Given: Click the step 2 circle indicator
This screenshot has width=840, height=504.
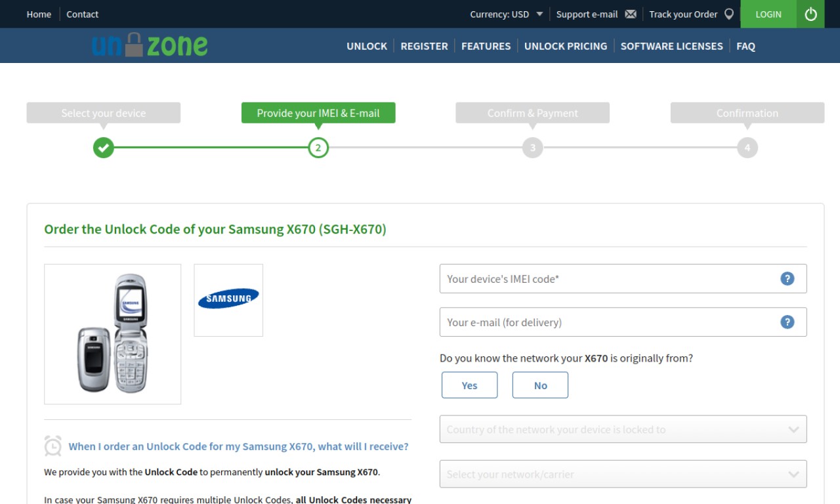Looking at the screenshot, I should tap(318, 148).
